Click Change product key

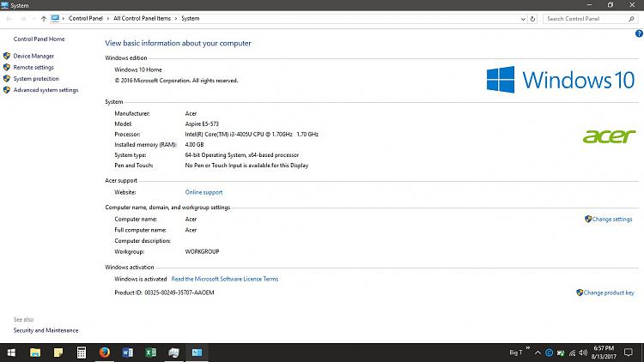[x=609, y=293]
